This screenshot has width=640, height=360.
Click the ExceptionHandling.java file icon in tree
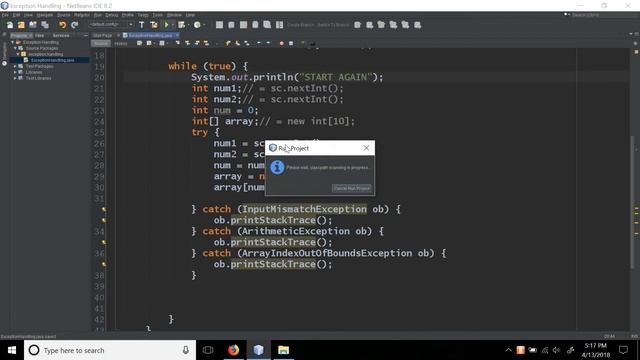click(x=26, y=60)
